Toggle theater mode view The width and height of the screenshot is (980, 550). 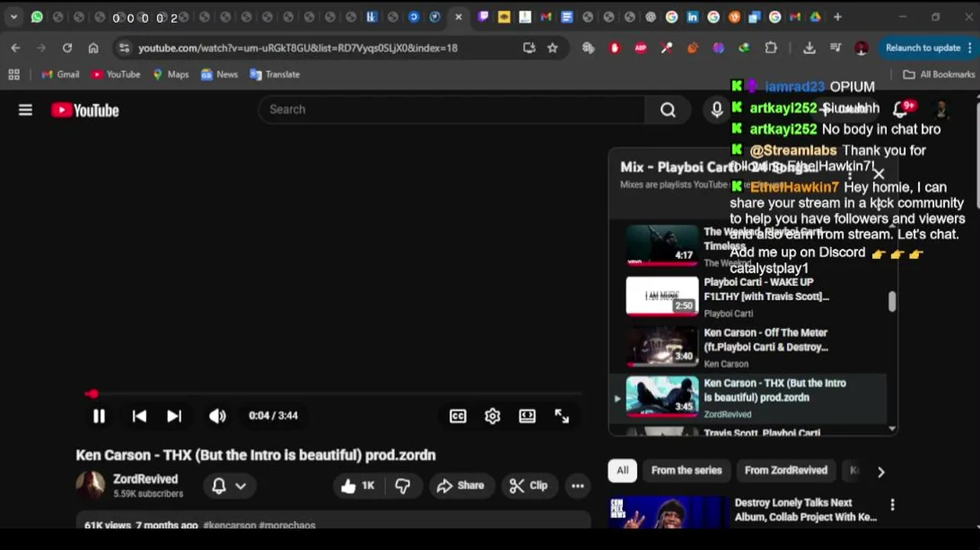tap(527, 416)
